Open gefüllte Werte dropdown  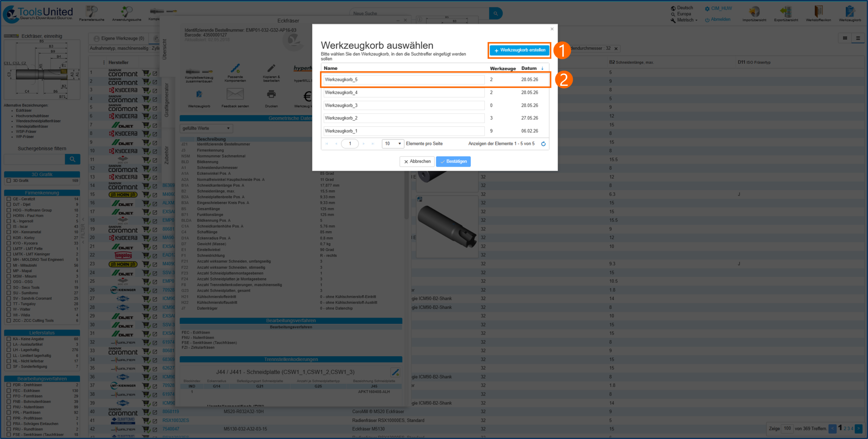click(206, 128)
